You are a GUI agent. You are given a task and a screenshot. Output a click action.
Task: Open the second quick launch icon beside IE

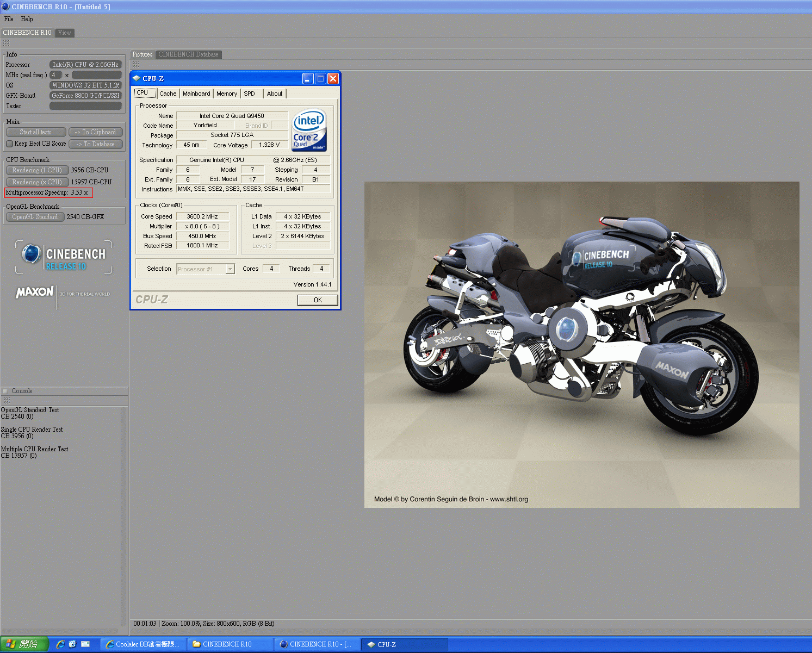73,644
